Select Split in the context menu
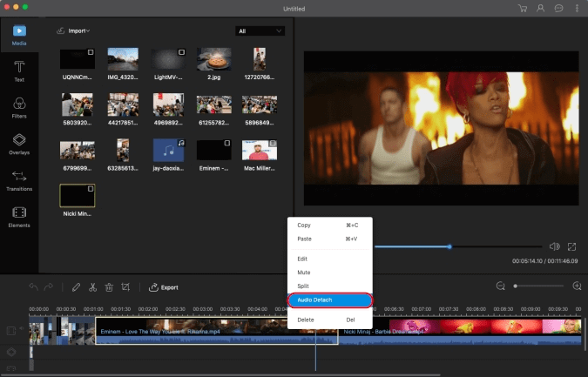Viewport: 588px width, 377px height. (x=303, y=286)
